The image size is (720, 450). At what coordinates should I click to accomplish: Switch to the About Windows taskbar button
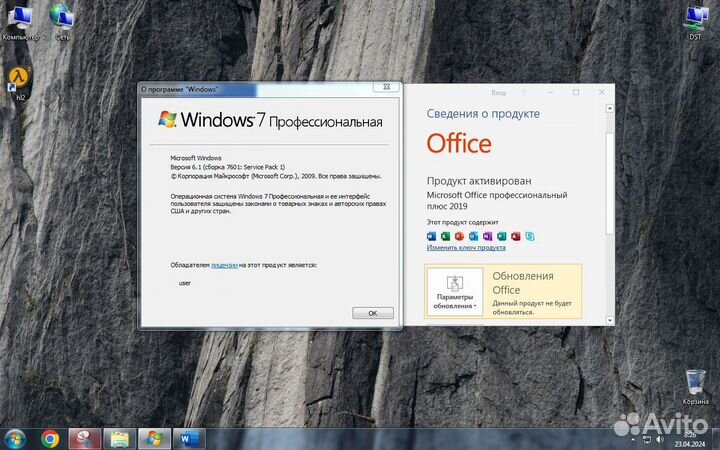tap(154, 439)
